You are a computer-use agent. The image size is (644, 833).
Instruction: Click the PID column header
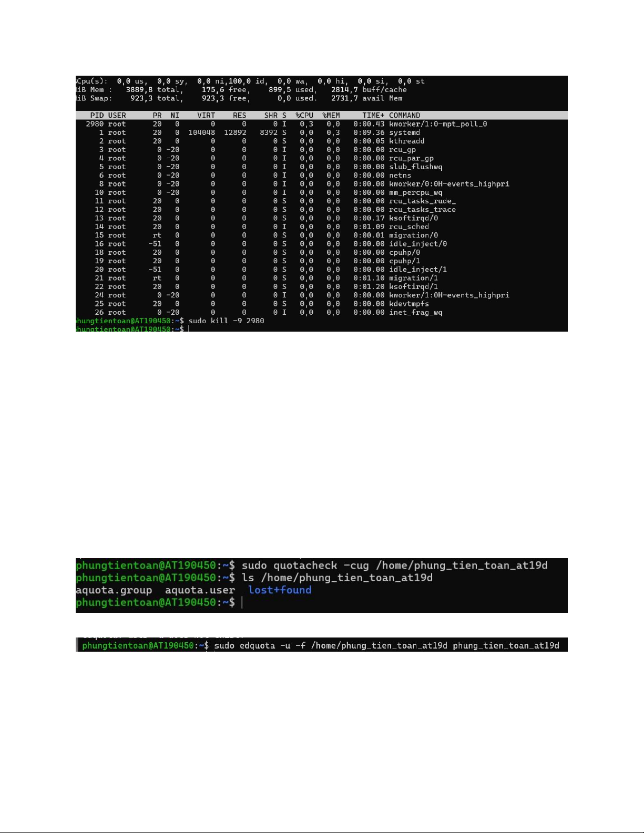pos(97,115)
